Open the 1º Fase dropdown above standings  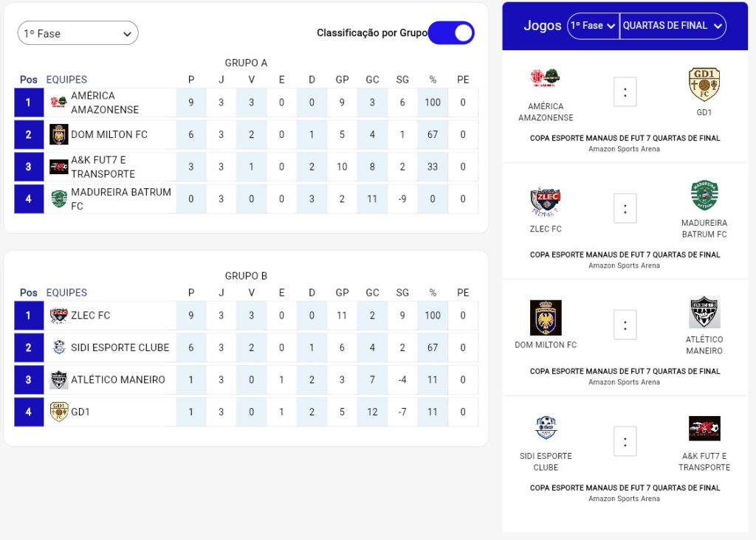(x=78, y=33)
